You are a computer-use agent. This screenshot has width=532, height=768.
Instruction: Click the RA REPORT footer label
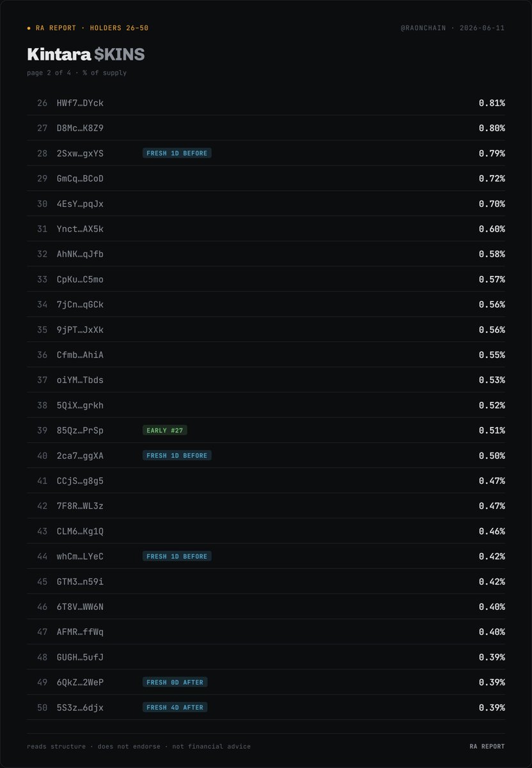487,747
